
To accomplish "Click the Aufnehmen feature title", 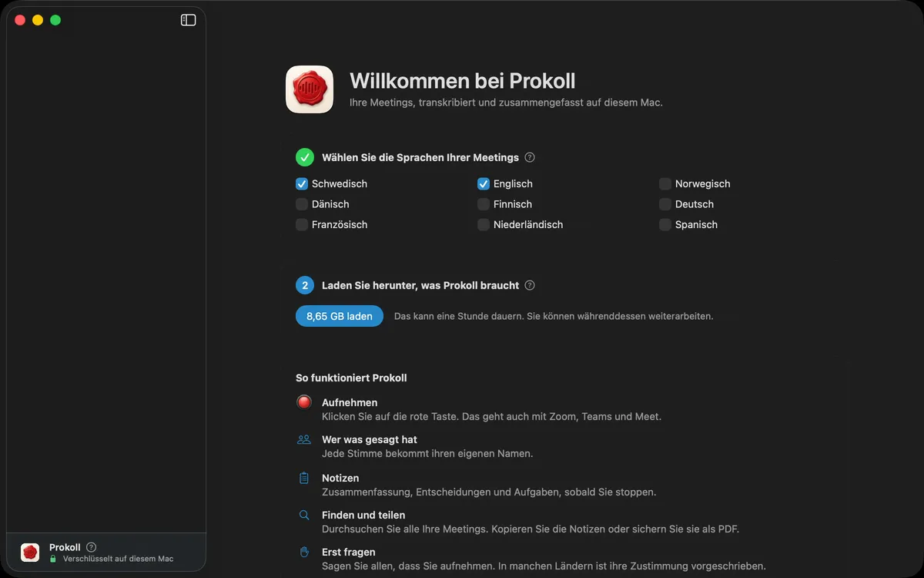I will click(350, 402).
